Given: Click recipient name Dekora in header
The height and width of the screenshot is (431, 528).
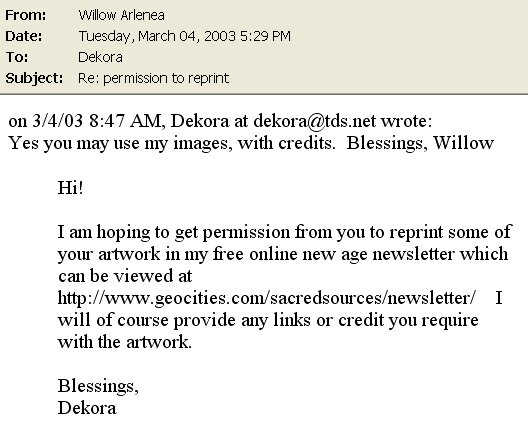Looking at the screenshot, I should [x=100, y=57].
